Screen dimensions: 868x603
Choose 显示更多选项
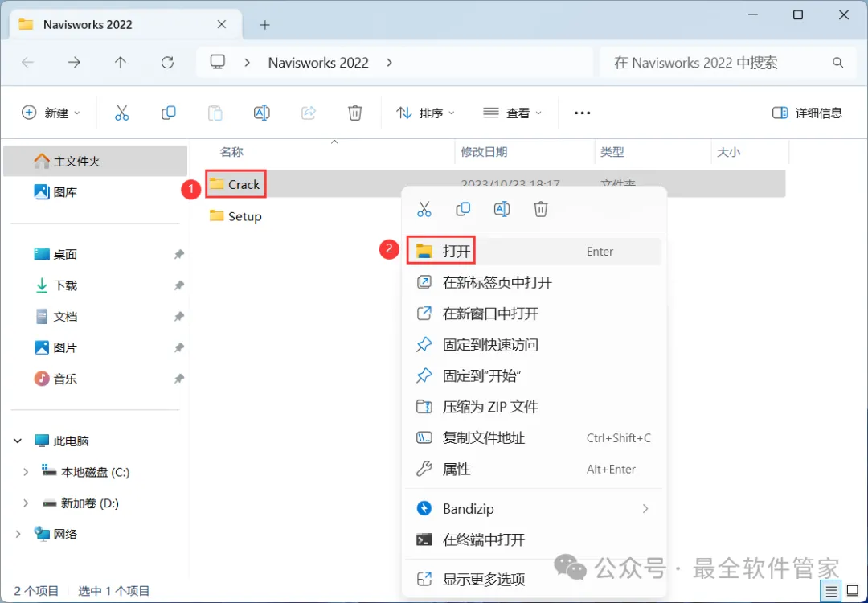point(534,580)
